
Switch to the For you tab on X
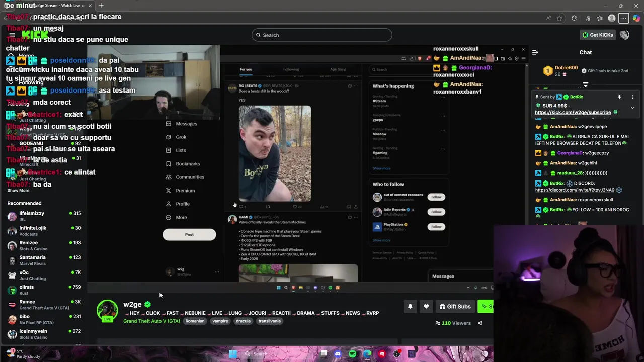[x=246, y=69]
